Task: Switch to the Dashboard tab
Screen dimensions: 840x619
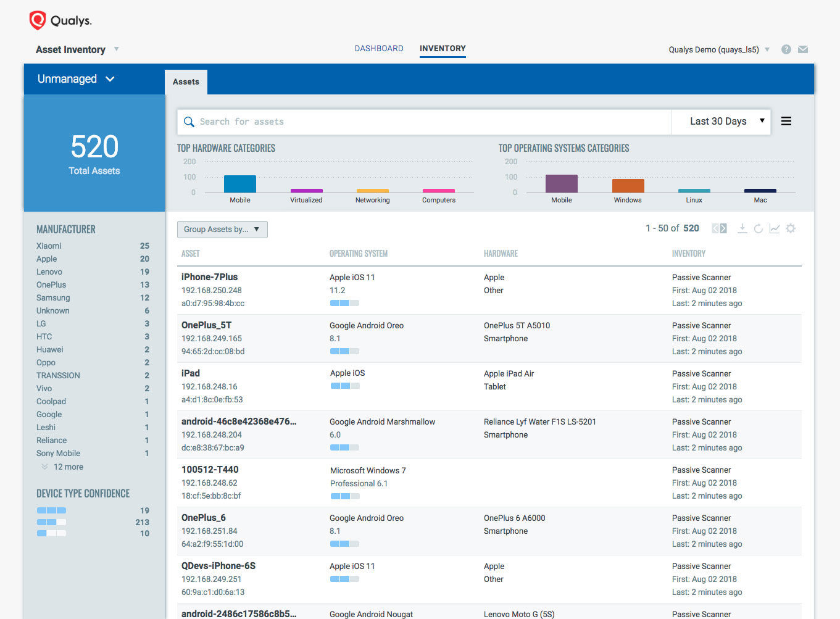Action: click(379, 48)
